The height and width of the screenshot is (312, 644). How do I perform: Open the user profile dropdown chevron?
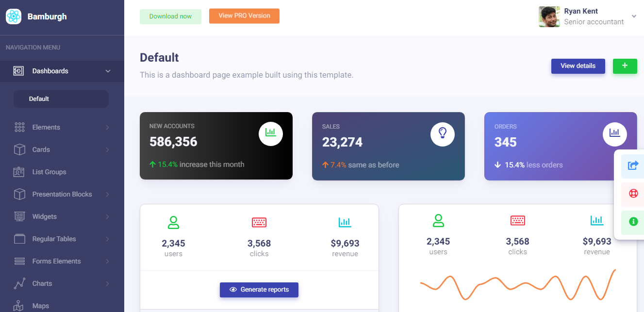pyautogui.click(x=634, y=16)
